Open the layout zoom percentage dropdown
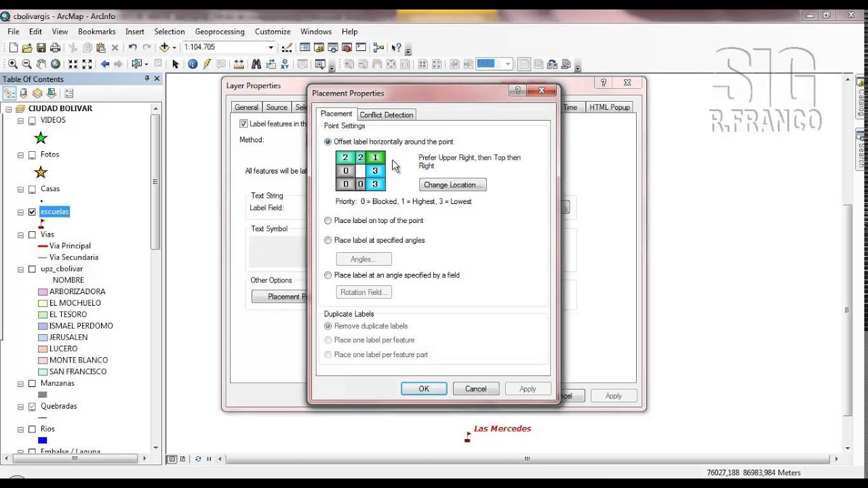Screen dimensions: 868x488 pyautogui.click(x=507, y=64)
